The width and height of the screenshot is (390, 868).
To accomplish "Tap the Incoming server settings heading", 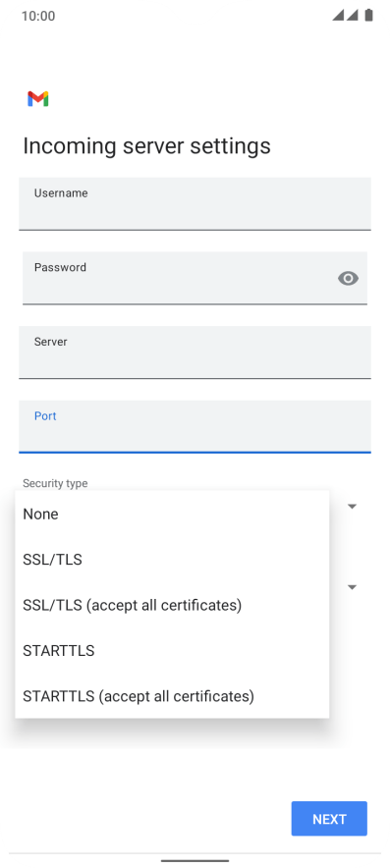I will [146, 146].
